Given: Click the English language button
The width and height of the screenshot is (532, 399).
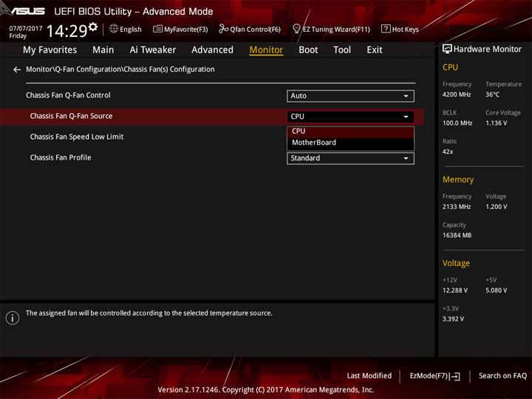Looking at the screenshot, I should tap(126, 29).
